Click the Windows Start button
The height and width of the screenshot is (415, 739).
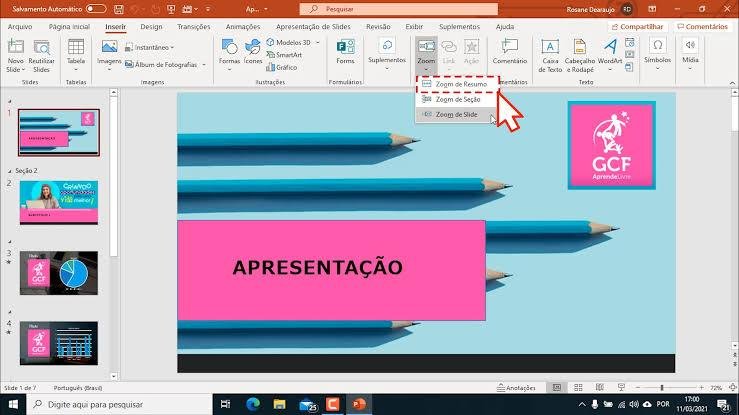click(13, 404)
